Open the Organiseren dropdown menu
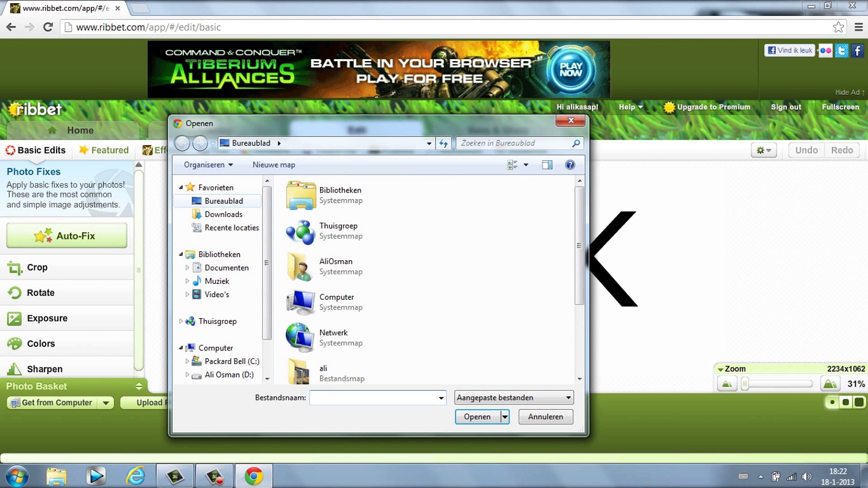 click(x=208, y=165)
